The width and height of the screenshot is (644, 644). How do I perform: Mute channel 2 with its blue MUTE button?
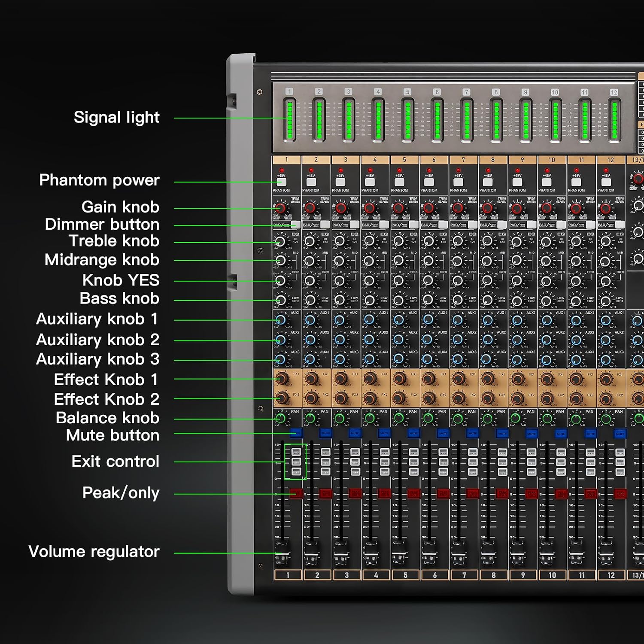pos(326,433)
